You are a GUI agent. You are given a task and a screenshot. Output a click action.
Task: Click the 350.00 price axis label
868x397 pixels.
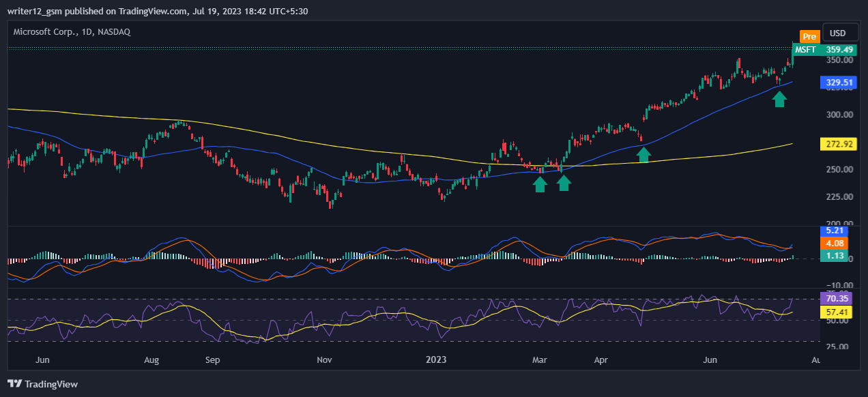click(x=839, y=60)
